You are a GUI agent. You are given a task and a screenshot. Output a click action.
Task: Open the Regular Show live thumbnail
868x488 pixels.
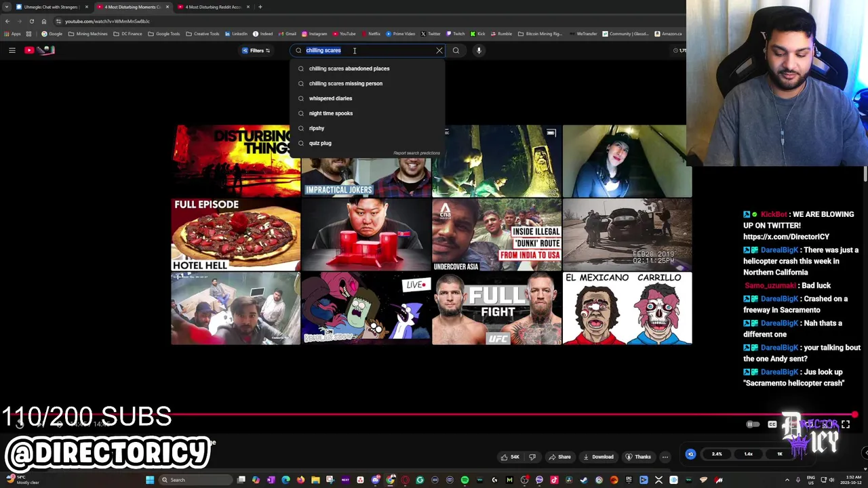click(x=366, y=308)
